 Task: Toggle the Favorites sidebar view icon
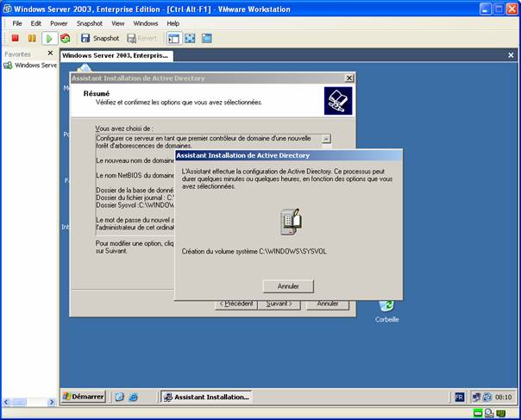coord(173,39)
